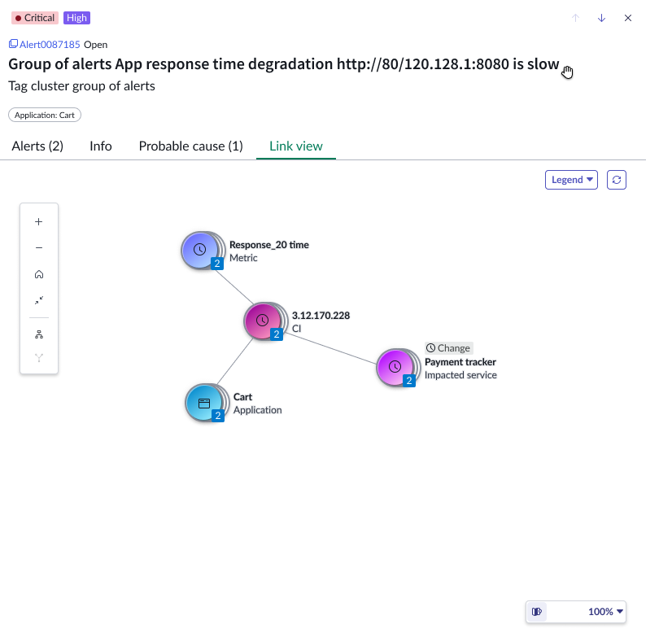Viewport: 672px width, 633px height.
Task: Click the 3.12.170.228 label text
Action: pyautogui.click(x=321, y=316)
